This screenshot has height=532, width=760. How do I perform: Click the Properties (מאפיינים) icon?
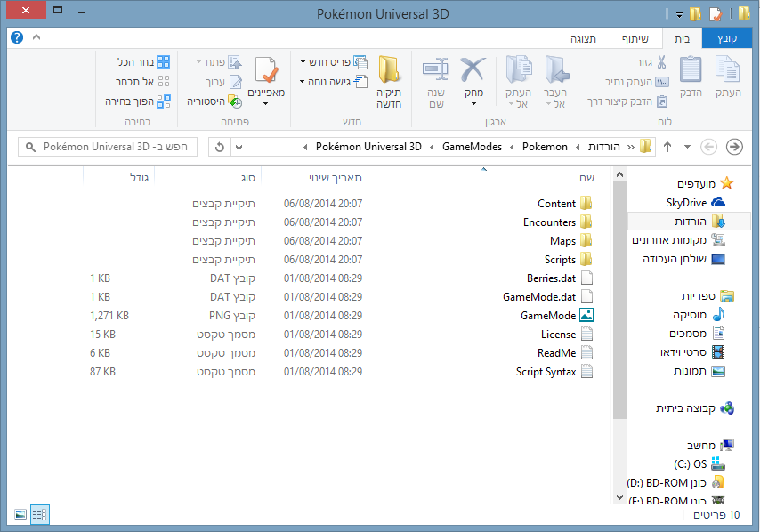coord(266,70)
